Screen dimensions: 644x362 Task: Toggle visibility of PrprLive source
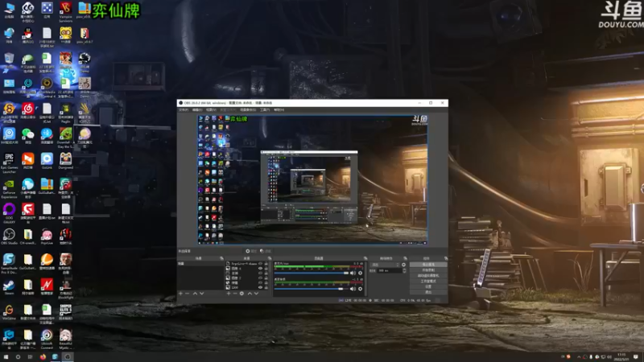(260, 264)
